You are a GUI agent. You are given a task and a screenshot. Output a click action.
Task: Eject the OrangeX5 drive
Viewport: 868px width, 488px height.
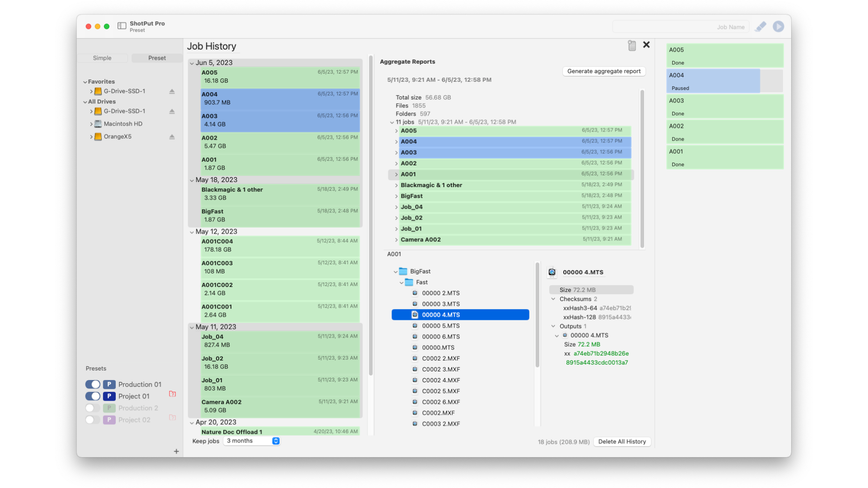click(172, 136)
